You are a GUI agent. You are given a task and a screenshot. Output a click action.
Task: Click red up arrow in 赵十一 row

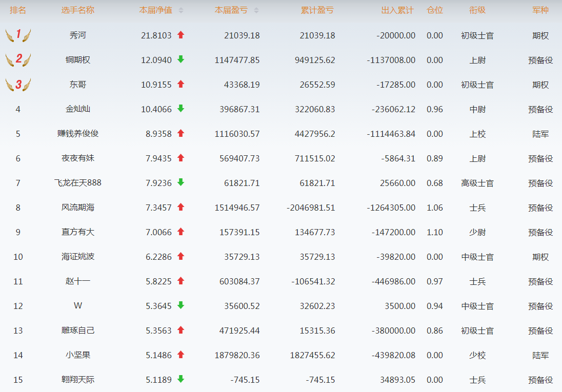[180, 281]
